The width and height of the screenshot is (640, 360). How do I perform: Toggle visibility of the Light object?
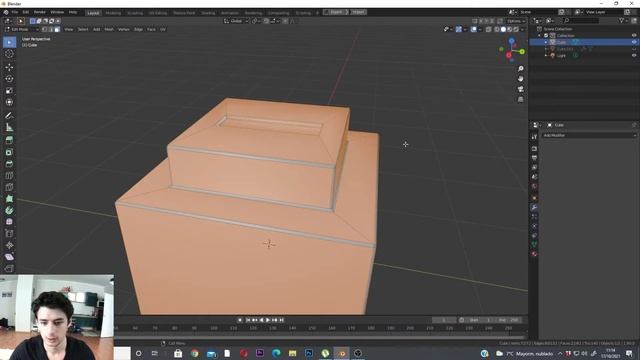point(634,55)
